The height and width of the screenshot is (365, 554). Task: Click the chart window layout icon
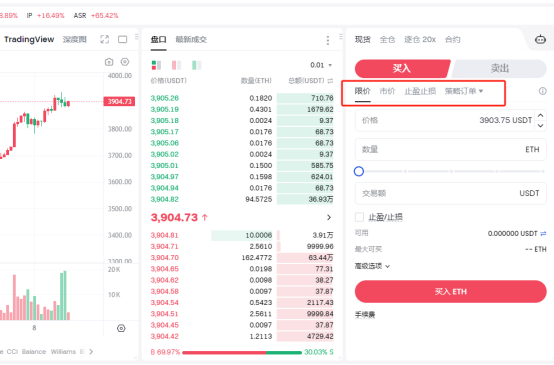tap(123, 39)
